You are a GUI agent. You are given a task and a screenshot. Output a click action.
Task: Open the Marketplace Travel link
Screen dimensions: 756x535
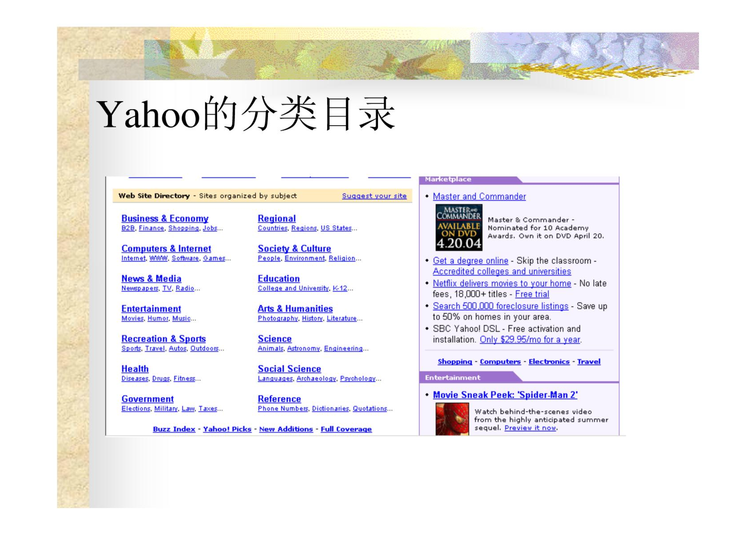pyautogui.click(x=589, y=362)
